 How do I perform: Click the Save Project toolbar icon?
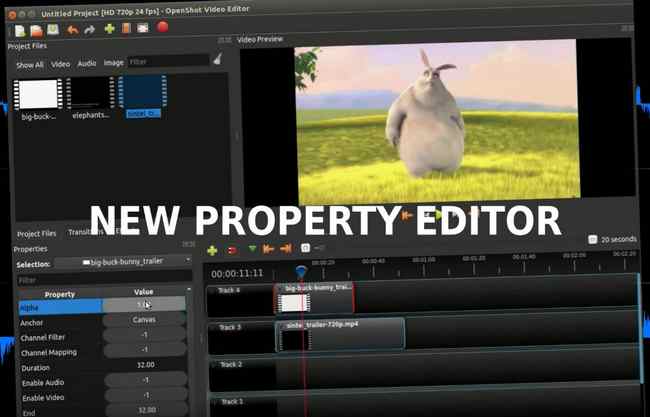(53, 29)
